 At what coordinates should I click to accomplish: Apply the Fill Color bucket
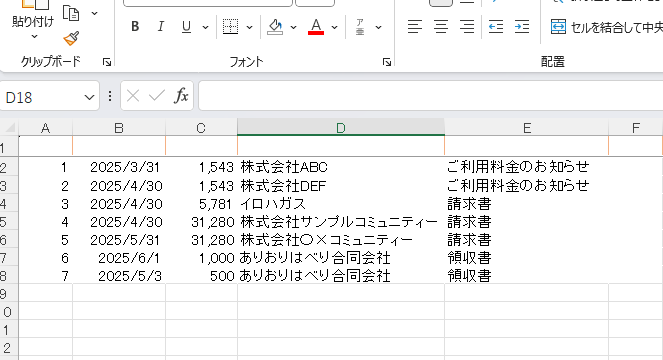coord(275,27)
